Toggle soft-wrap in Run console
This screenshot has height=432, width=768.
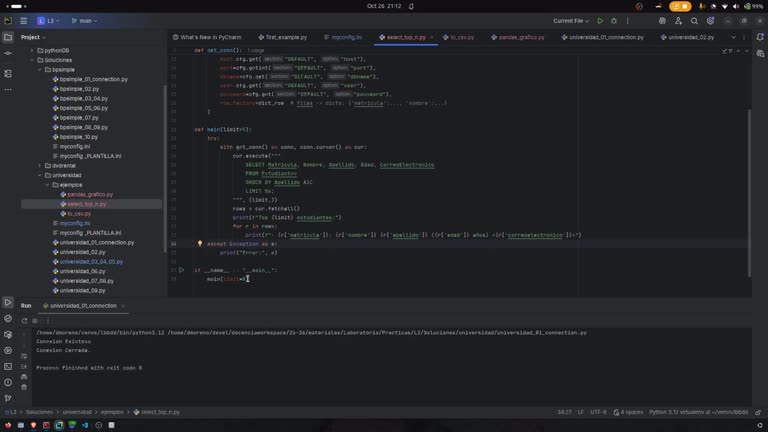coord(24,356)
